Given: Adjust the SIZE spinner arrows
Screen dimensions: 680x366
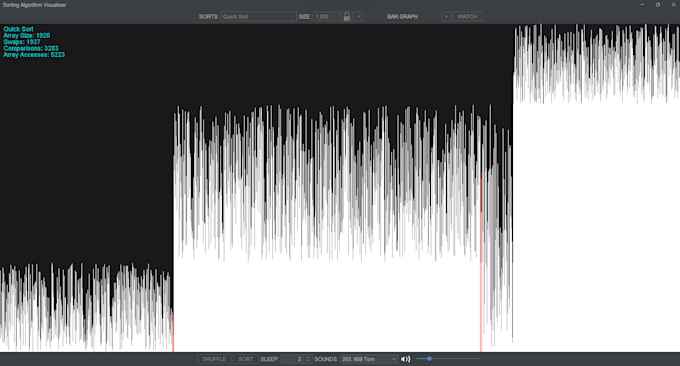Looking at the screenshot, I should 335,16.
